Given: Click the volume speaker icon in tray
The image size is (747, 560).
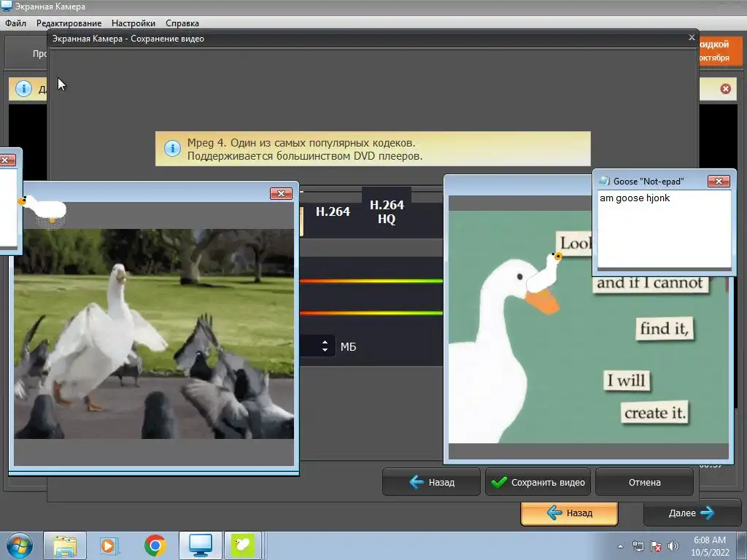Looking at the screenshot, I should pyautogui.click(x=673, y=546).
